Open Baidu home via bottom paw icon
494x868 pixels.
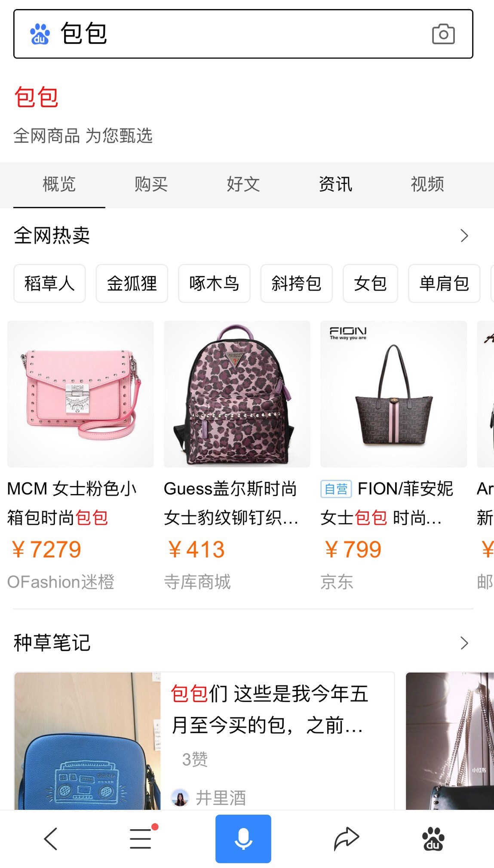[433, 839]
